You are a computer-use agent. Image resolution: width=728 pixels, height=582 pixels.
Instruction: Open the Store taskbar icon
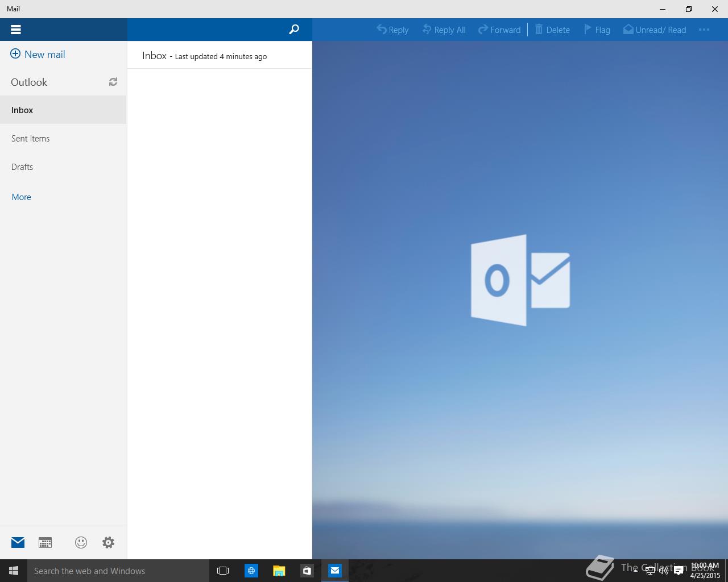(x=307, y=571)
